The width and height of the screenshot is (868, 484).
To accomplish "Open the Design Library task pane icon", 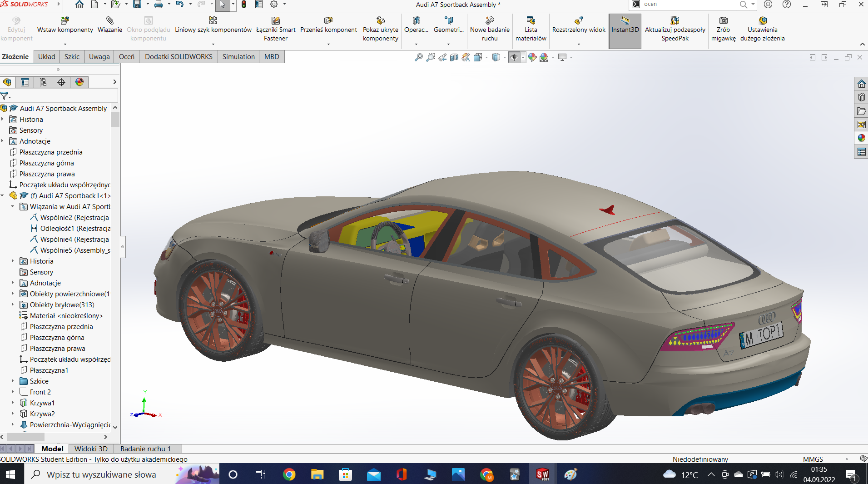I will (x=861, y=97).
